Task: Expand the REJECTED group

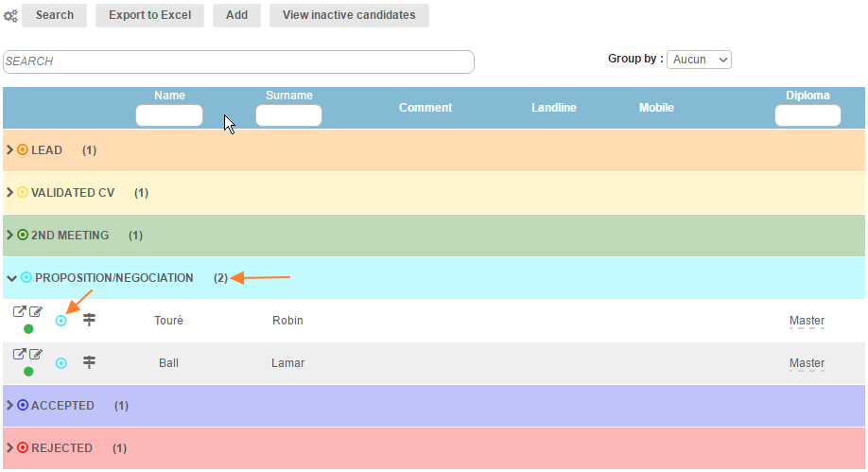Action: [10, 448]
